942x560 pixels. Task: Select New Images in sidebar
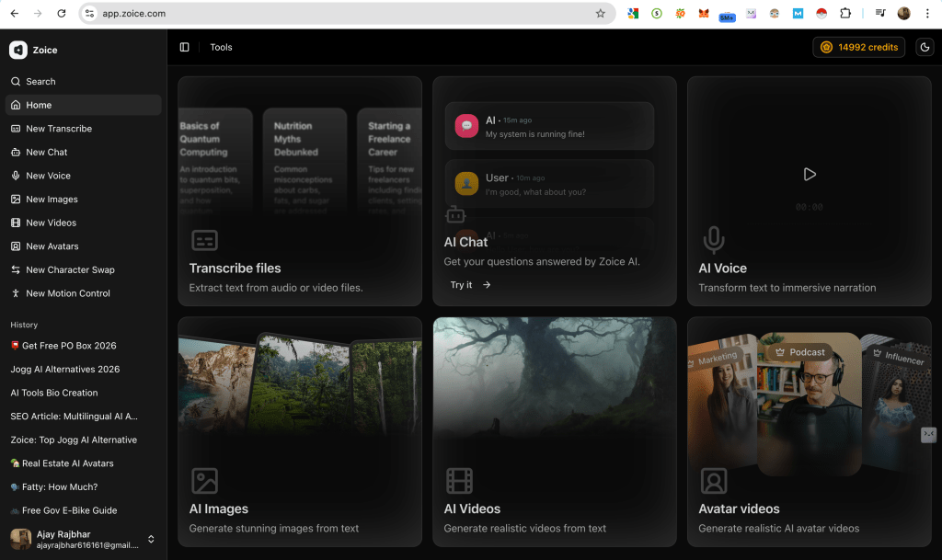click(x=52, y=200)
